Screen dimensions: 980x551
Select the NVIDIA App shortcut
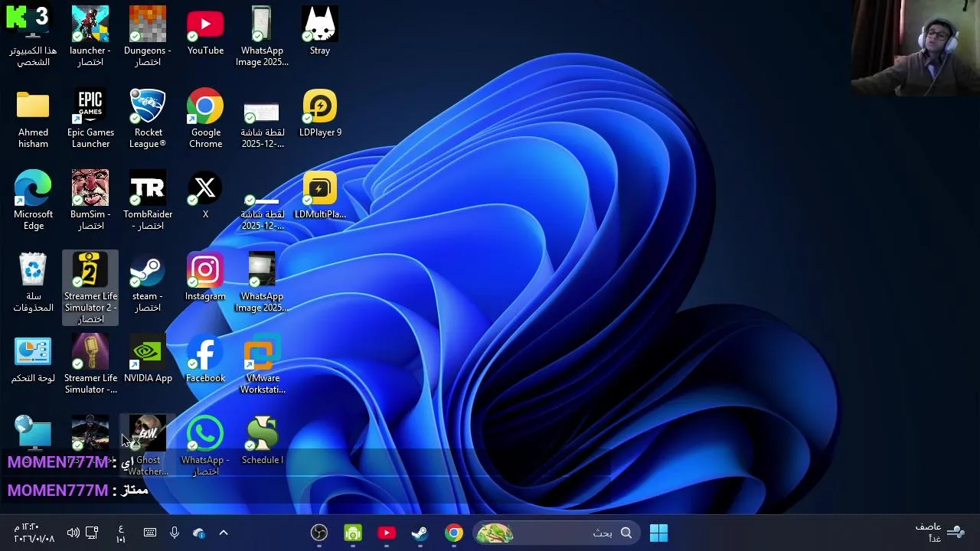(x=148, y=360)
